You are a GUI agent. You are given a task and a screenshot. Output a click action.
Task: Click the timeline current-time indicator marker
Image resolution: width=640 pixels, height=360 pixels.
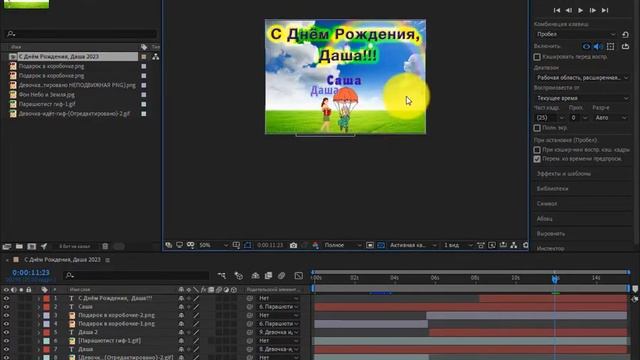coord(555,279)
